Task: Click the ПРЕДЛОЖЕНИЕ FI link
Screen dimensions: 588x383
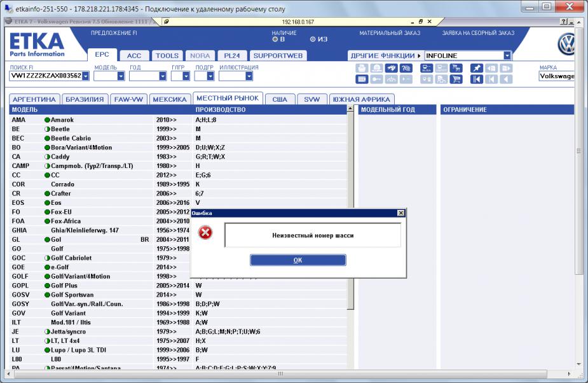Action: tap(114, 33)
